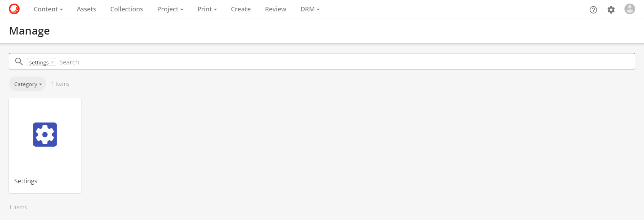Click the Settings card title text
The width and height of the screenshot is (644, 220).
point(26,181)
